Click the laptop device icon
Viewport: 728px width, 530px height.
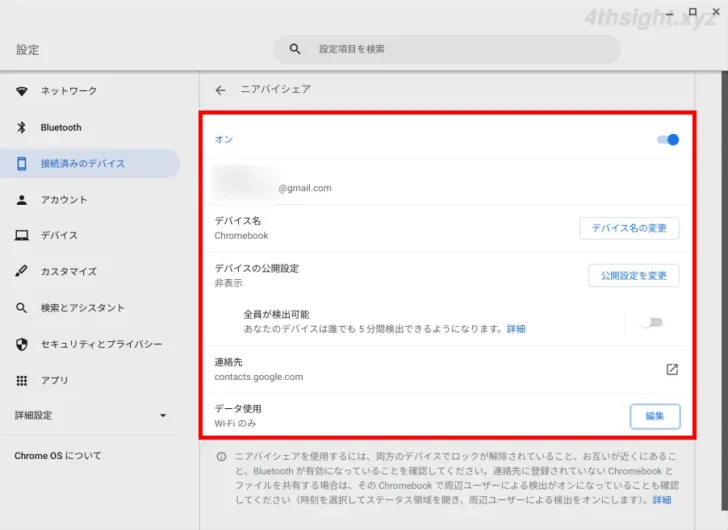click(x=21, y=235)
